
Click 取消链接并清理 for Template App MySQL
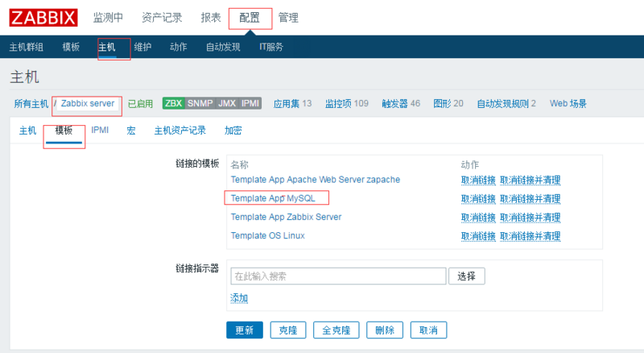pos(530,199)
